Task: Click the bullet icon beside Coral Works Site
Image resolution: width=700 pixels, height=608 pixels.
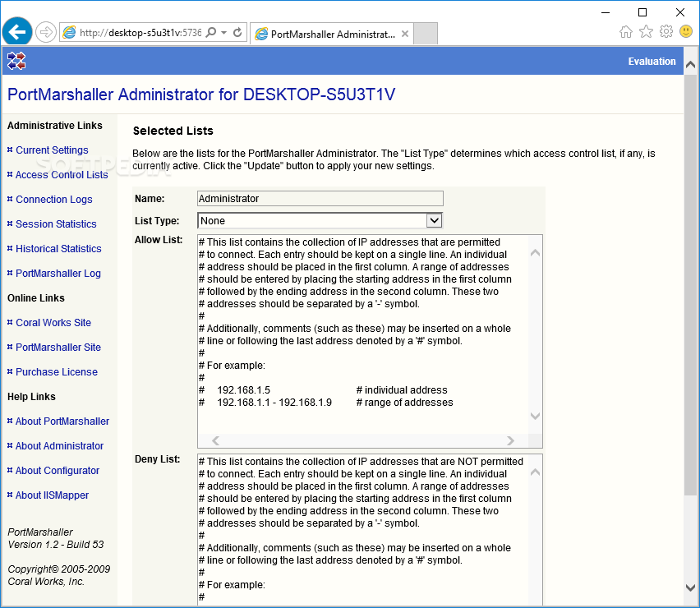Action: pyautogui.click(x=10, y=322)
